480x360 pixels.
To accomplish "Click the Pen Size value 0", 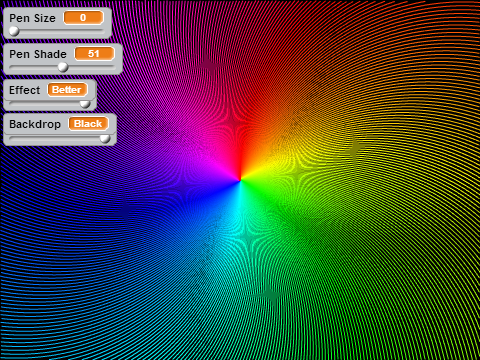I will [83, 18].
